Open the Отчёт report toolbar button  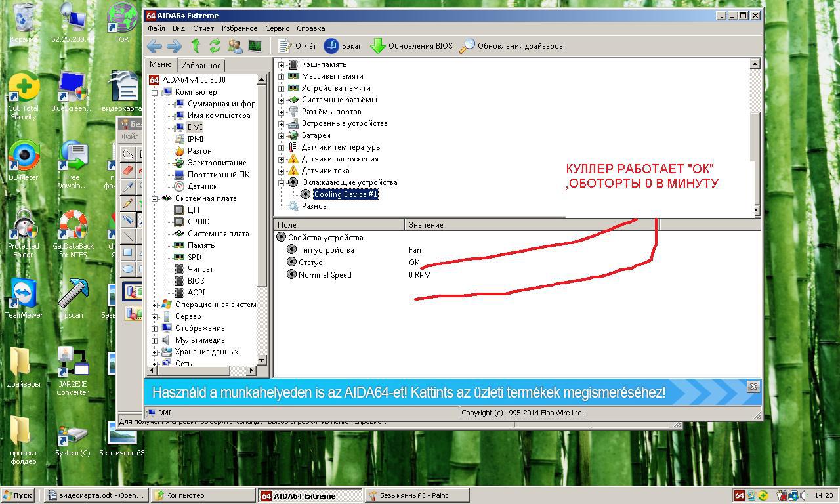(x=297, y=46)
